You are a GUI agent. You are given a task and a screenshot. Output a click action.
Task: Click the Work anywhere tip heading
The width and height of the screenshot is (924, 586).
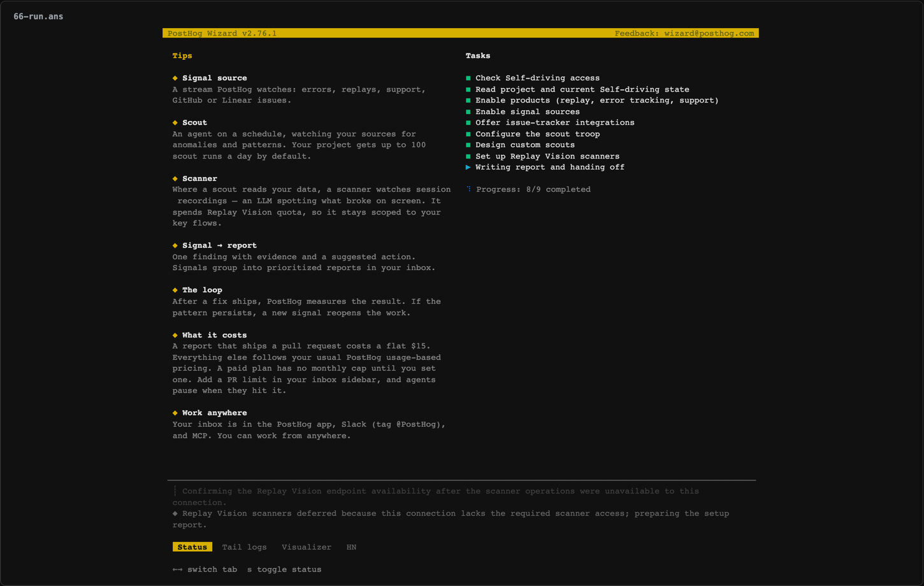coord(215,413)
